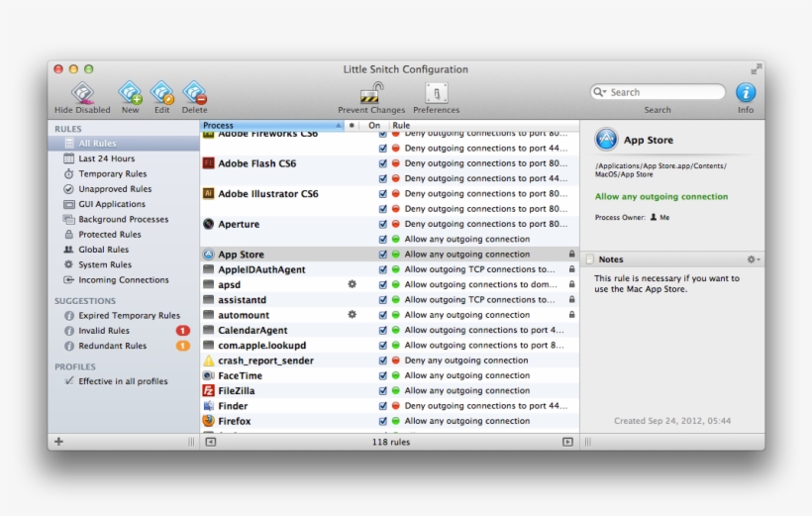Toggle the crash_report_sender rule checkbox
This screenshot has height=516, width=812.
(x=383, y=361)
